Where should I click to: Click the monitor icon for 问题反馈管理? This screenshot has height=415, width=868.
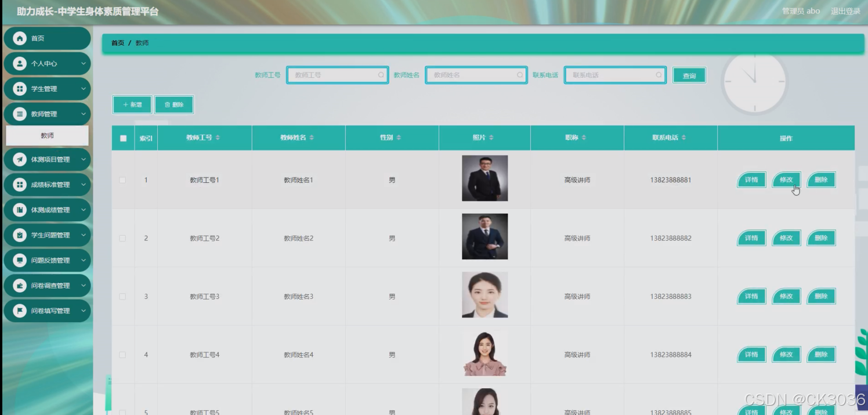point(20,260)
